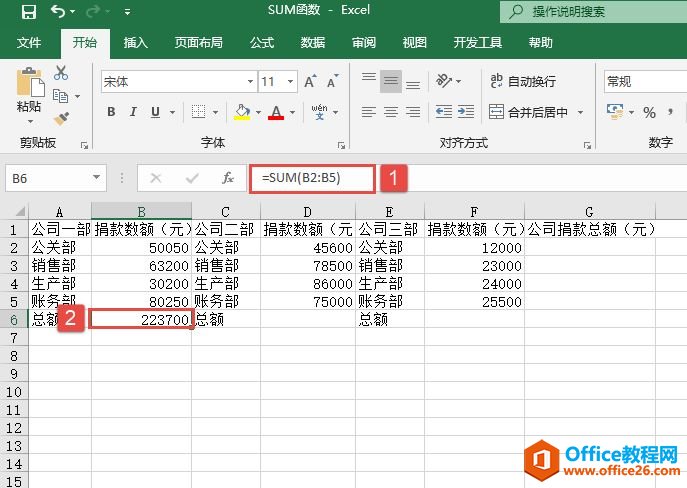This screenshot has height=488, width=687.
Task: Click the accounting number format icon
Action: click(615, 112)
